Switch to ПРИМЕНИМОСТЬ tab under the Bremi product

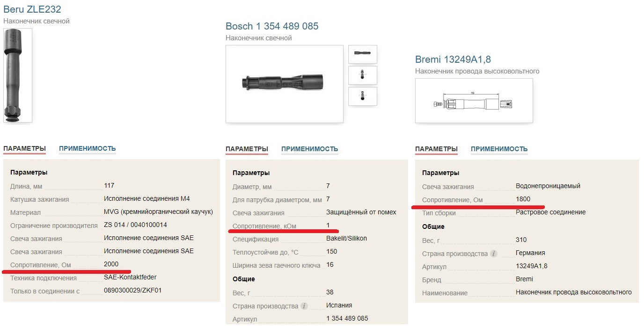(499, 149)
